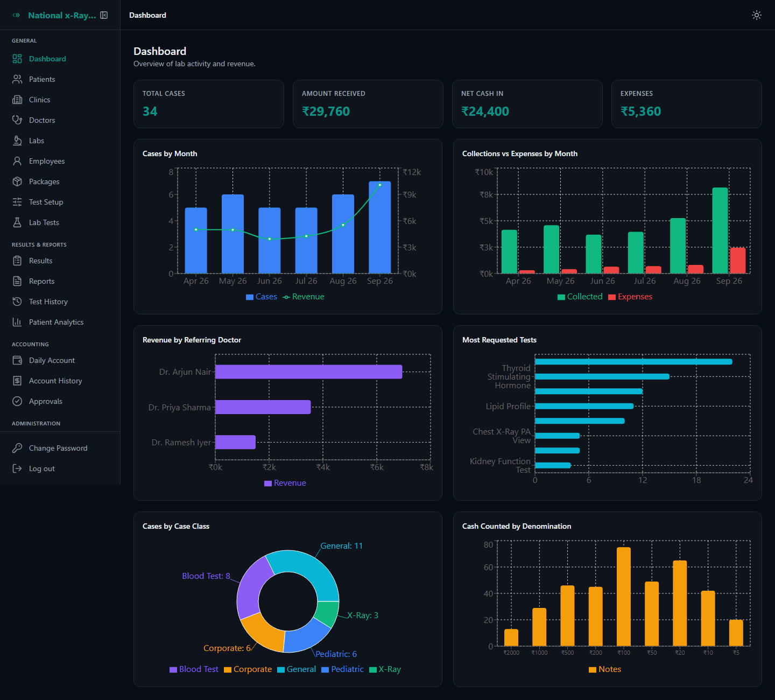
Task: View Account History
Action: coord(60,381)
